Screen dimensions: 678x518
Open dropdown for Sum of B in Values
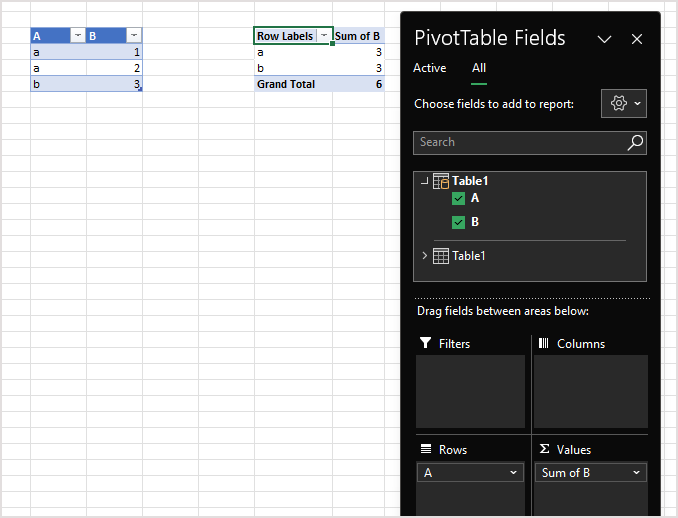(636, 473)
